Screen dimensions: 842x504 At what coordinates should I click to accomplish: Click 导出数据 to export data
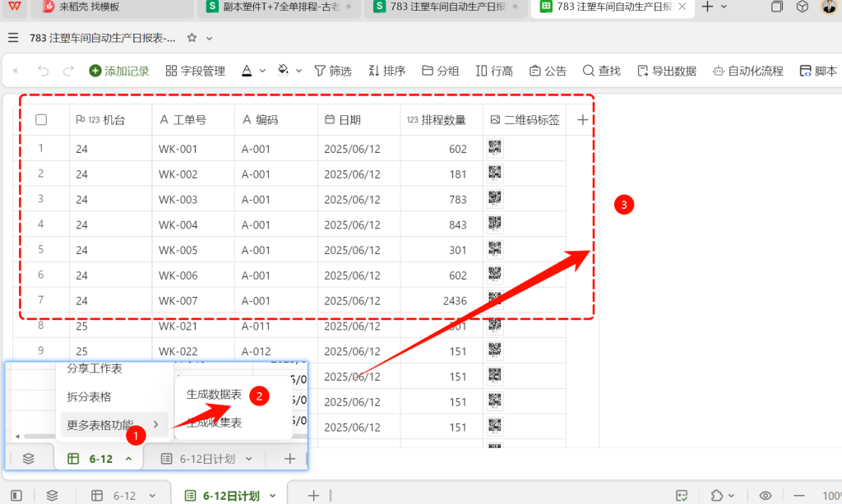[x=666, y=71]
